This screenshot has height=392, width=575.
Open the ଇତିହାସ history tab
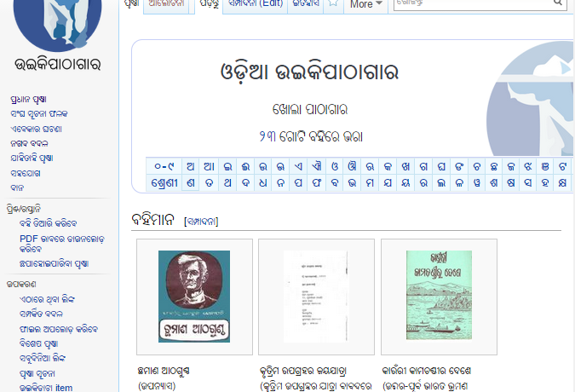(x=306, y=4)
